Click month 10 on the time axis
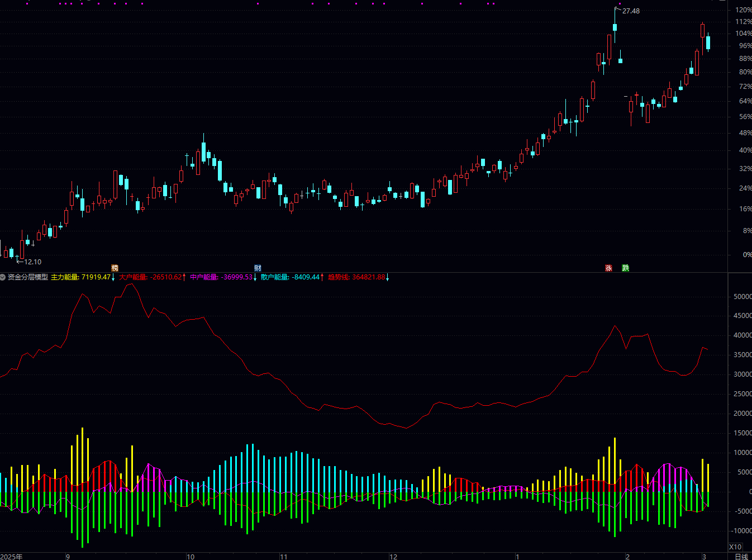The height and width of the screenshot is (560, 752). point(191,557)
